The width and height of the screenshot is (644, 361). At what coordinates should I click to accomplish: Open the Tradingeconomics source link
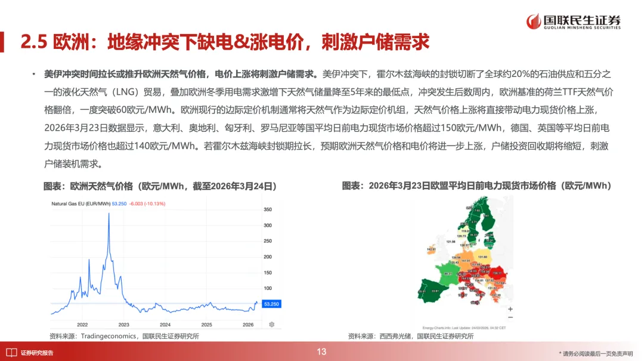click(x=104, y=335)
